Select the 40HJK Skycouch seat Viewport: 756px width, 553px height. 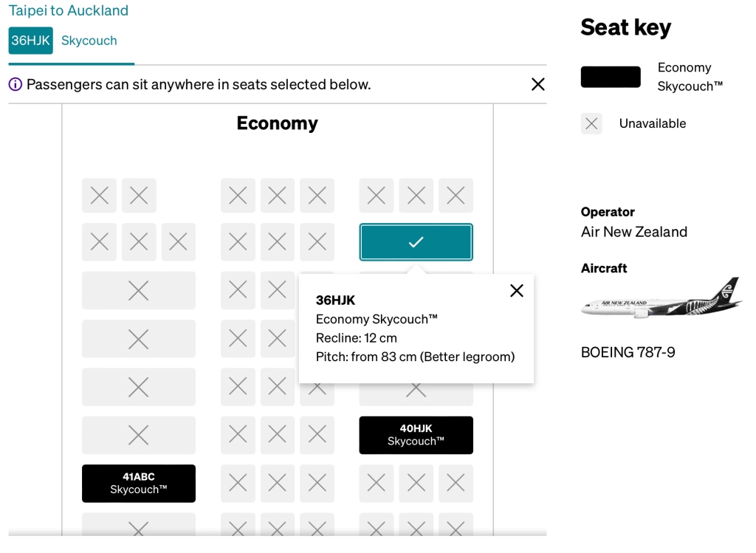[416, 435]
